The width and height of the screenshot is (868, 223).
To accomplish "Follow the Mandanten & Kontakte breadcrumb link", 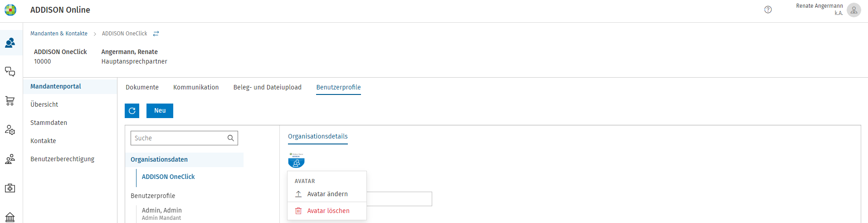I will click(x=59, y=34).
